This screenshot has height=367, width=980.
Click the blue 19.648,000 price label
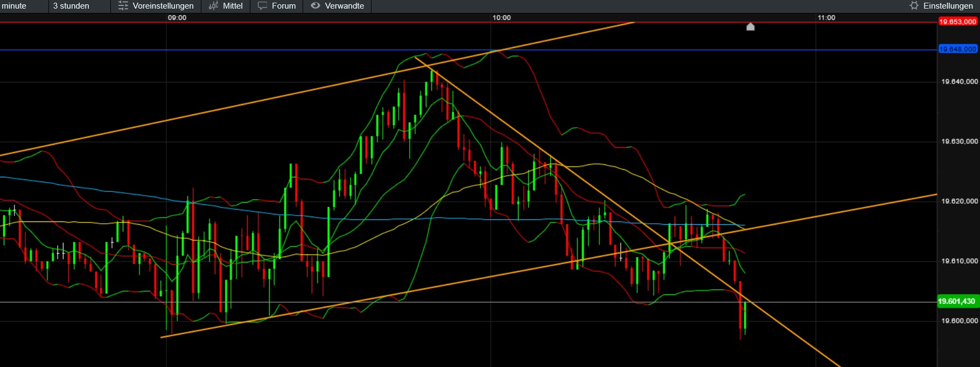[x=957, y=49]
